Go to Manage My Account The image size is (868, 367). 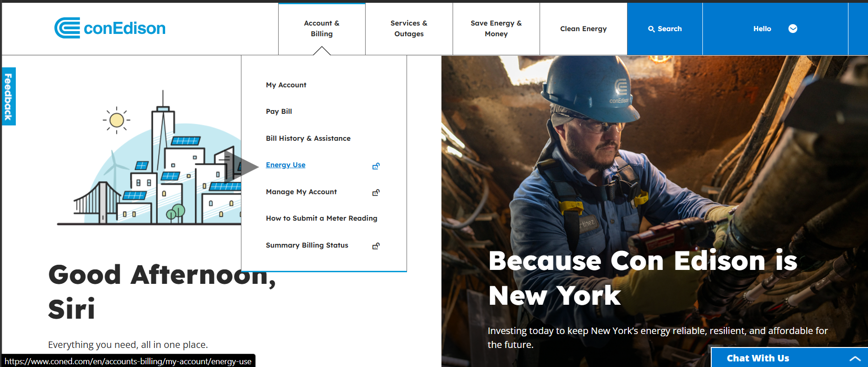point(301,192)
